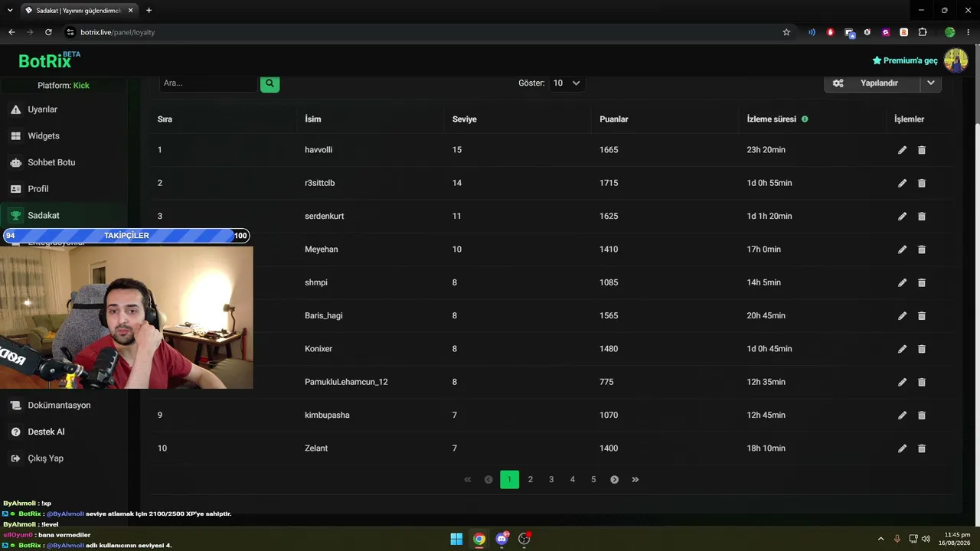This screenshot has height=551, width=980.
Task: Edit the r3sittclb loyalty entry
Action: (902, 183)
